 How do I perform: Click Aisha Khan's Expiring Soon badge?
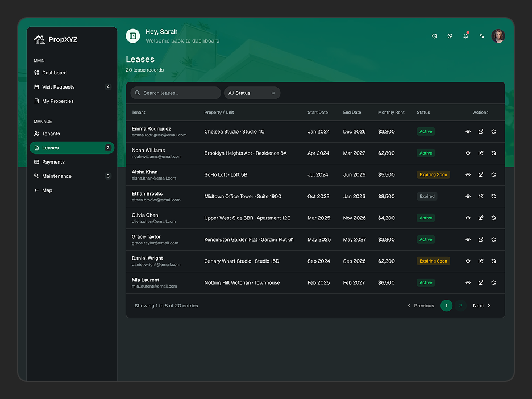tap(433, 174)
